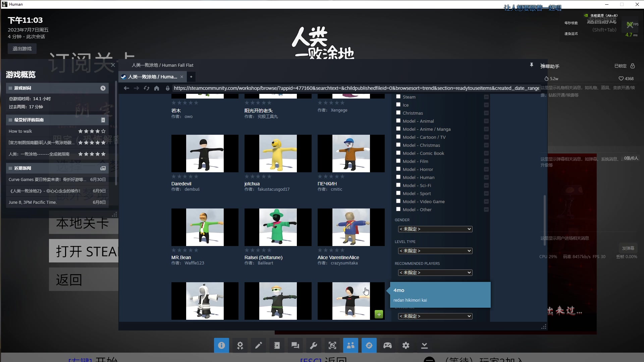Click the wrench icon in overlay toolbar
Screen dimensions: 644x362
pyautogui.click(x=314, y=345)
